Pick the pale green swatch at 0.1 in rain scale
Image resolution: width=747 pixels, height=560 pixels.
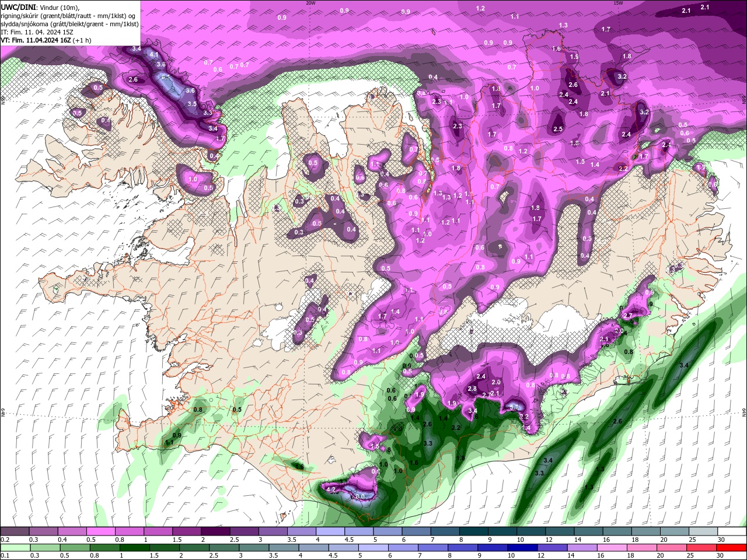click(x=15, y=548)
